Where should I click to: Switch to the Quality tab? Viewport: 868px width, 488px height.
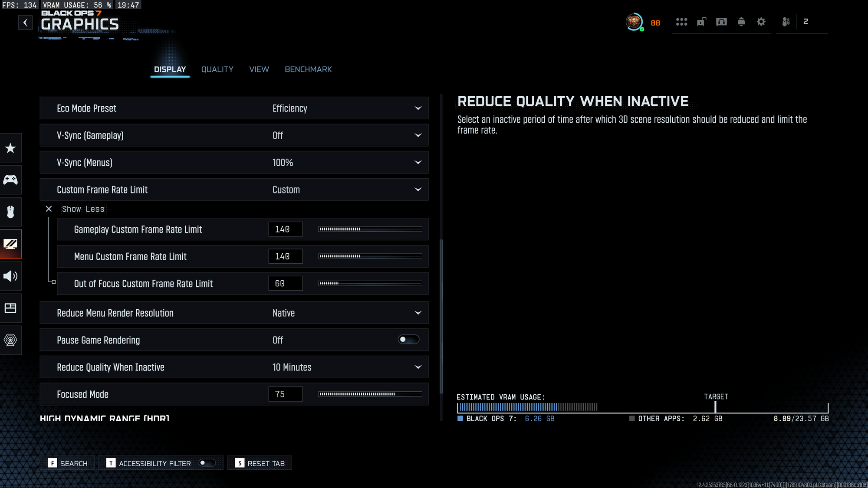tap(217, 69)
